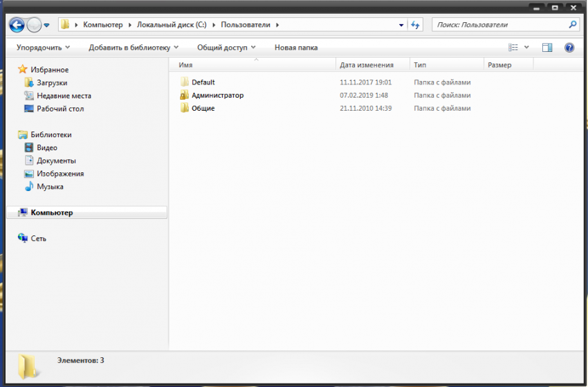Open the Упорядочить dropdown menu

click(43, 48)
